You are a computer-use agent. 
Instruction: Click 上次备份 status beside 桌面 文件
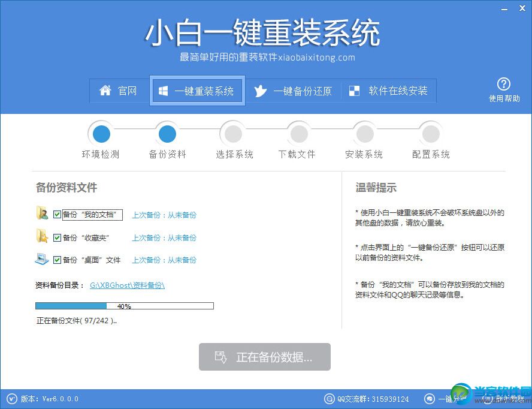pyautogui.click(x=164, y=260)
